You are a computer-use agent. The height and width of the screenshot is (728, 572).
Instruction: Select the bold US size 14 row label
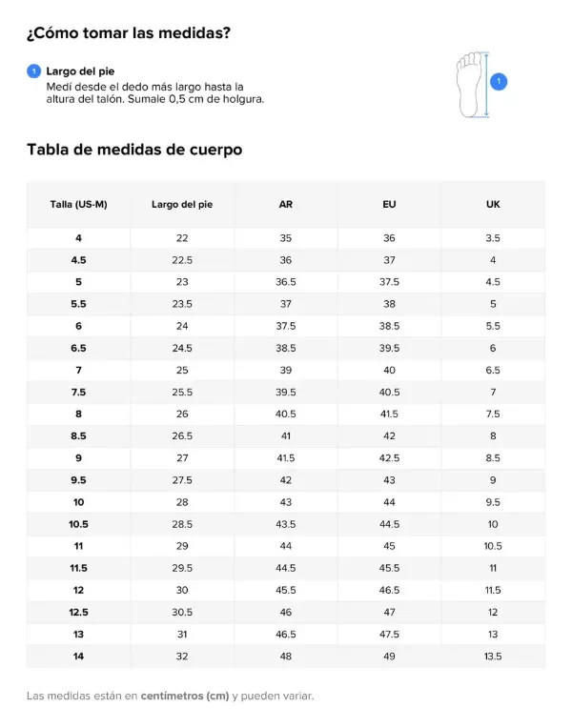point(78,656)
